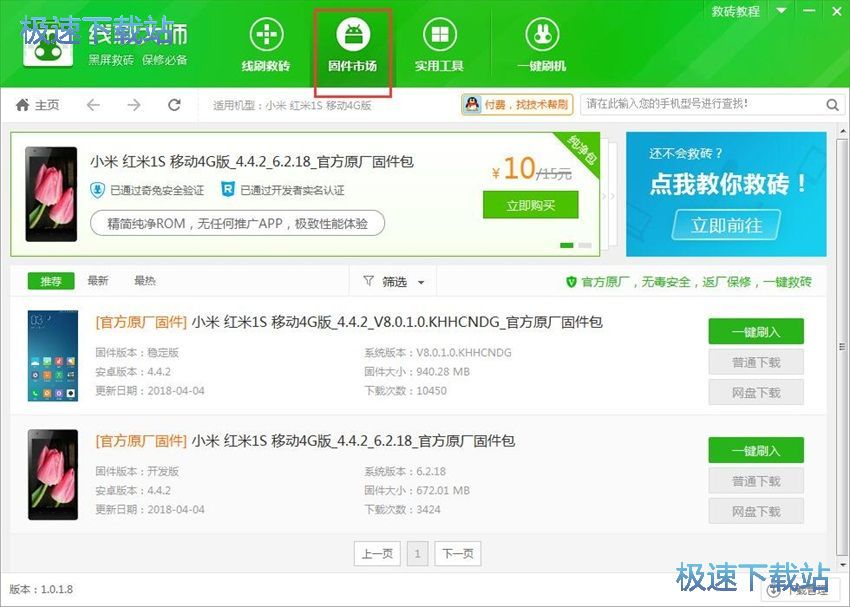
Task: Switch to the 固件市场 tab
Action: coord(352,45)
